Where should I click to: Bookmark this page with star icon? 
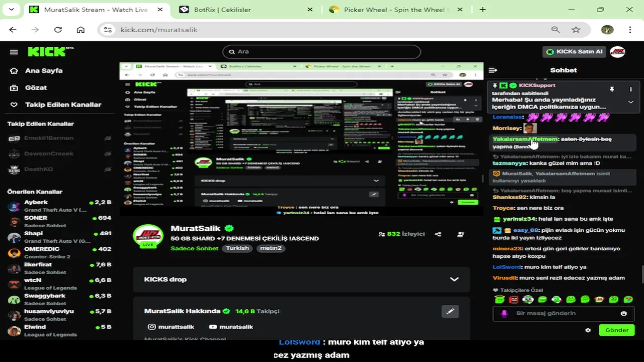click(x=576, y=30)
